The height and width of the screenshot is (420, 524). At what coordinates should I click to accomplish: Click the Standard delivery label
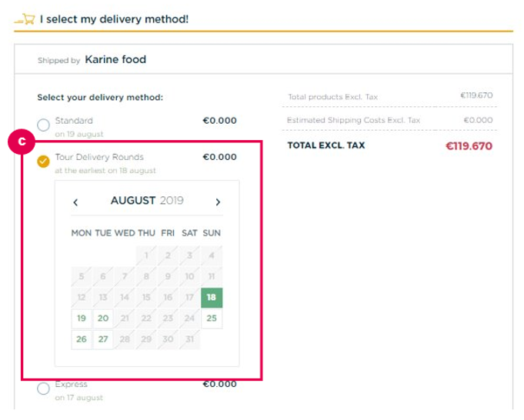tap(74, 121)
